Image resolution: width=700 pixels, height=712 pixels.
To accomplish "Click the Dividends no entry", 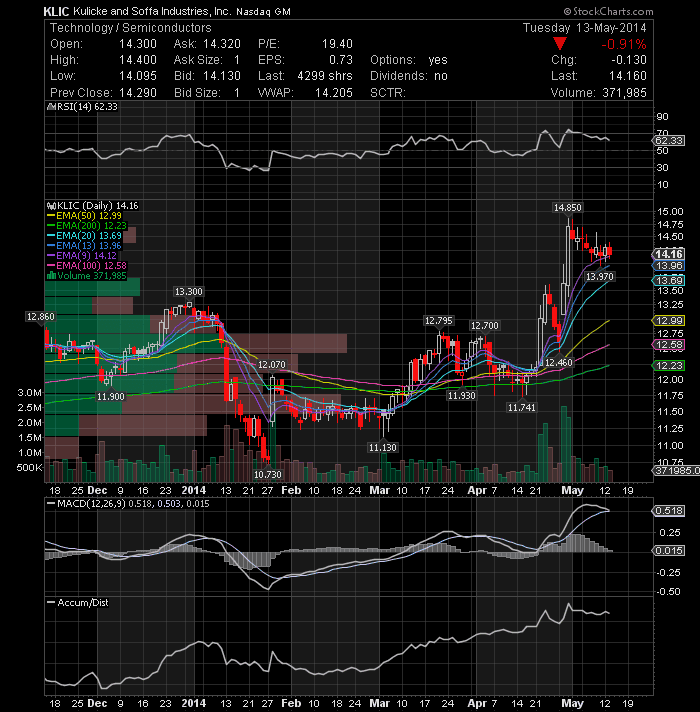I will point(409,76).
